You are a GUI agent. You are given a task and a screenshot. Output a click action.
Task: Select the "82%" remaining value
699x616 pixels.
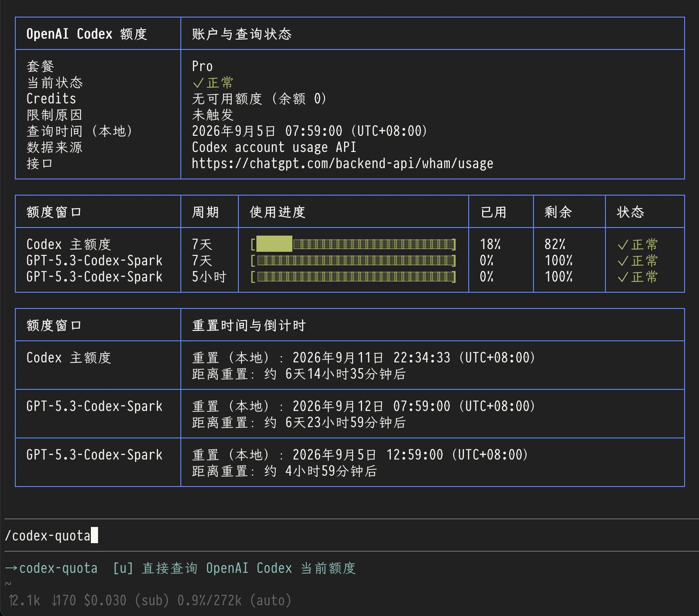click(x=555, y=244)
